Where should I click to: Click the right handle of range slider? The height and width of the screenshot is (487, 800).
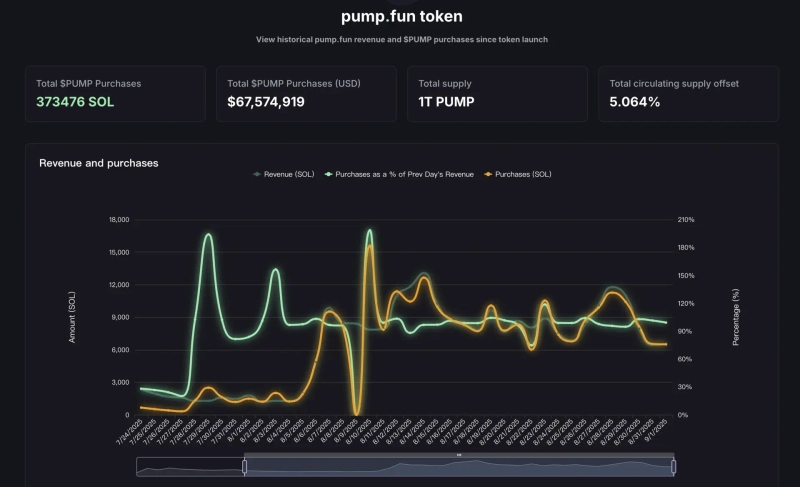(x=673, y=466)
